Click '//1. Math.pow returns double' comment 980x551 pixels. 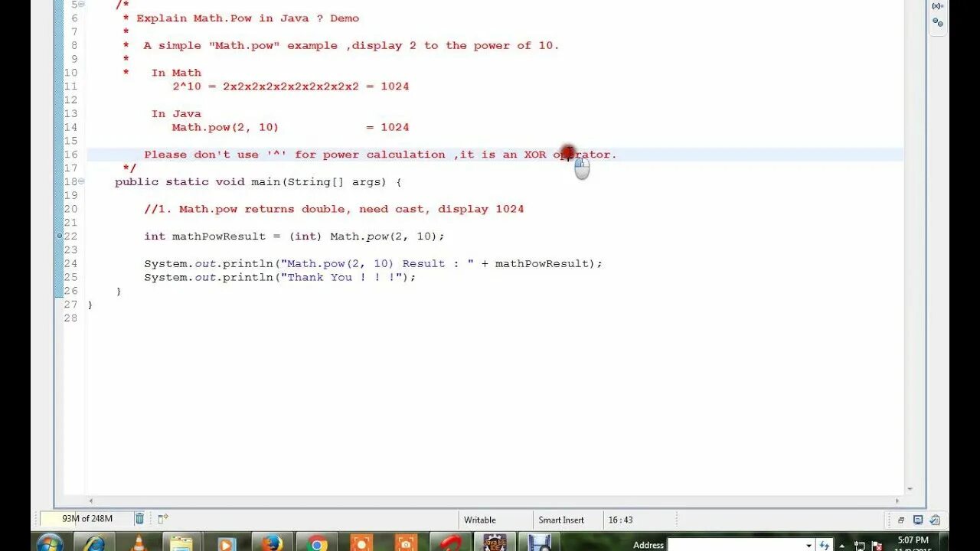[x=334, y=209]
